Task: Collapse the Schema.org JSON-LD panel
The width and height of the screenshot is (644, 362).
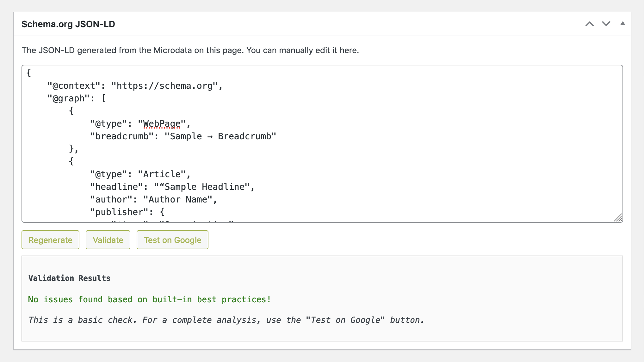Action: coord(622,23)
